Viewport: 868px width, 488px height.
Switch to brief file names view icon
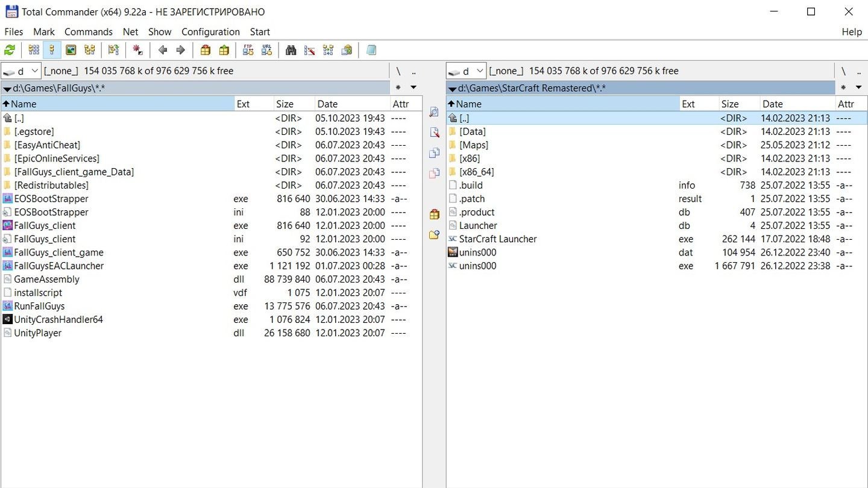pyautogui.click(x=34, y=50)
